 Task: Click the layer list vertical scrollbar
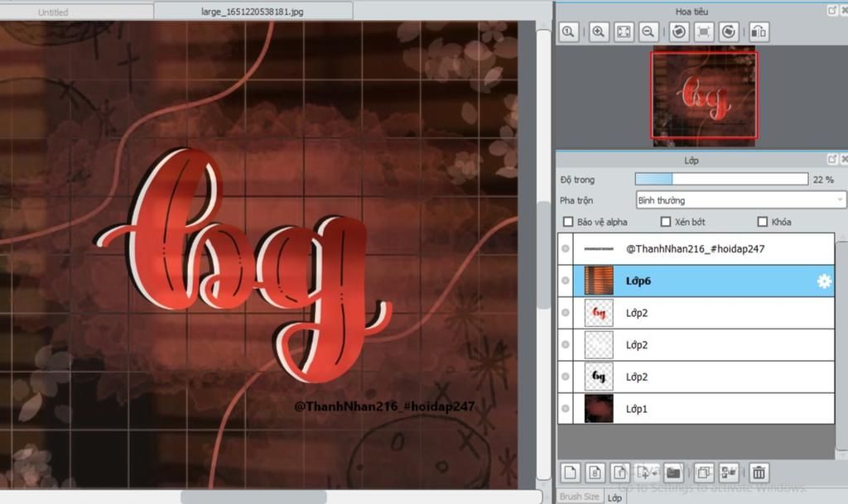pos(841,346)
